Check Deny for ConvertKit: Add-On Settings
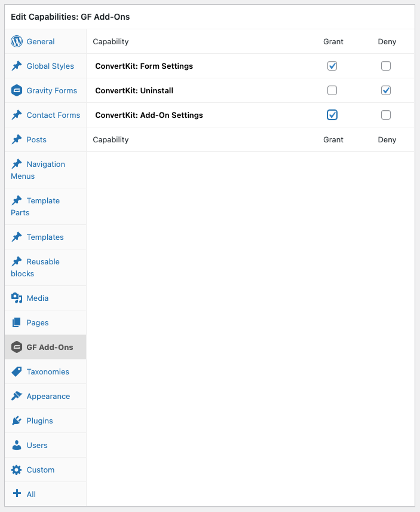 [386, 115]
